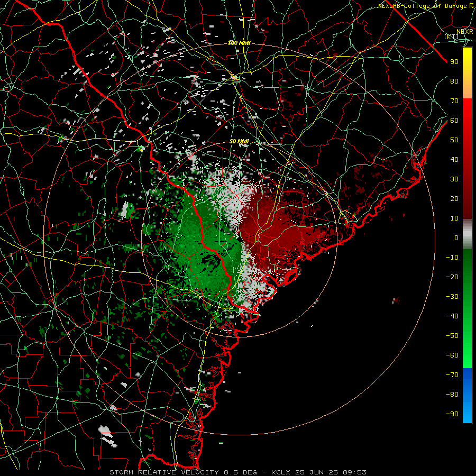
Task: Click the -50 scale value
Action: pyautogui.click(x=452, y=336)
